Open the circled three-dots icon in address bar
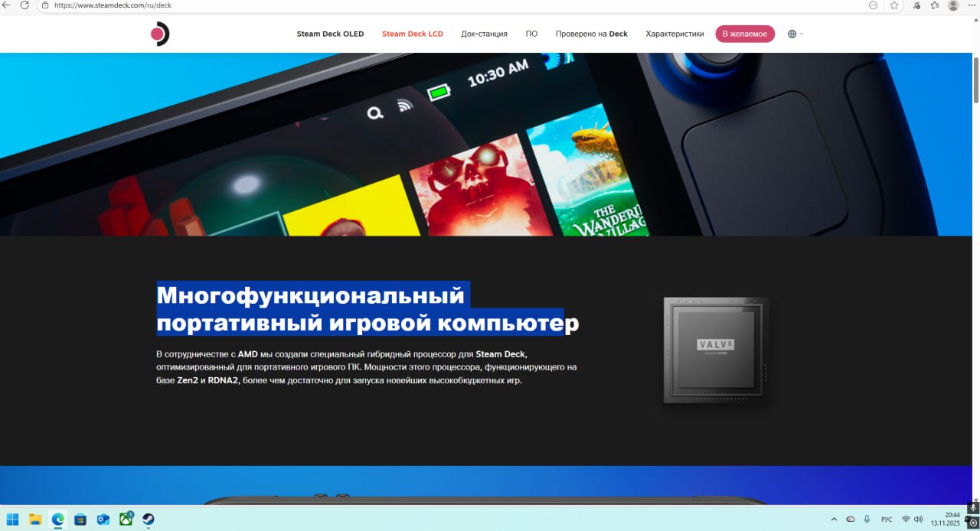Screen dimensions: 980x531 click(873, 5)
